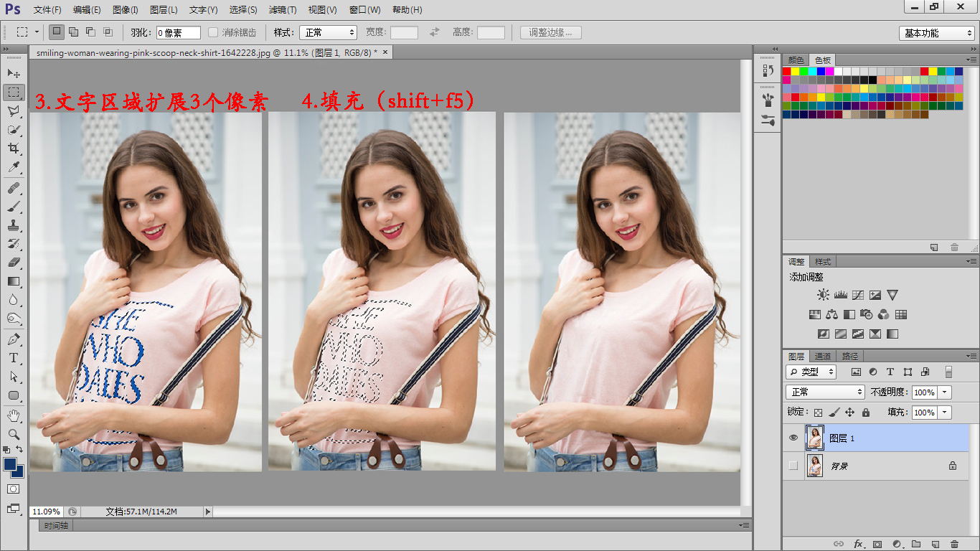
Task: Select the Path Selection tool
Action: coord(14,377)
